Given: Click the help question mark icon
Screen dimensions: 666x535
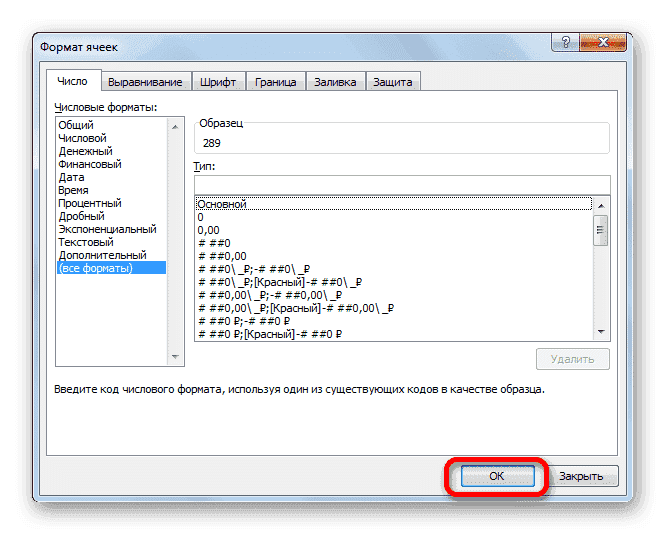Looking at the screenshot, I should tap(565, 42).
